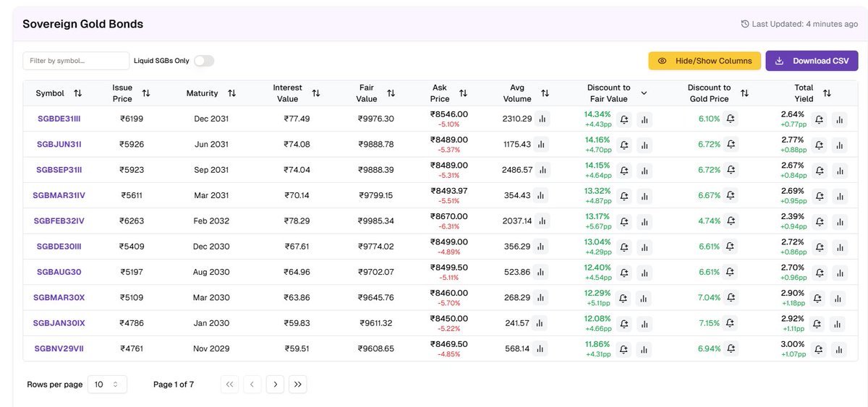
Task: Open the SGBSEP31III symbol link
Action: 59,170
